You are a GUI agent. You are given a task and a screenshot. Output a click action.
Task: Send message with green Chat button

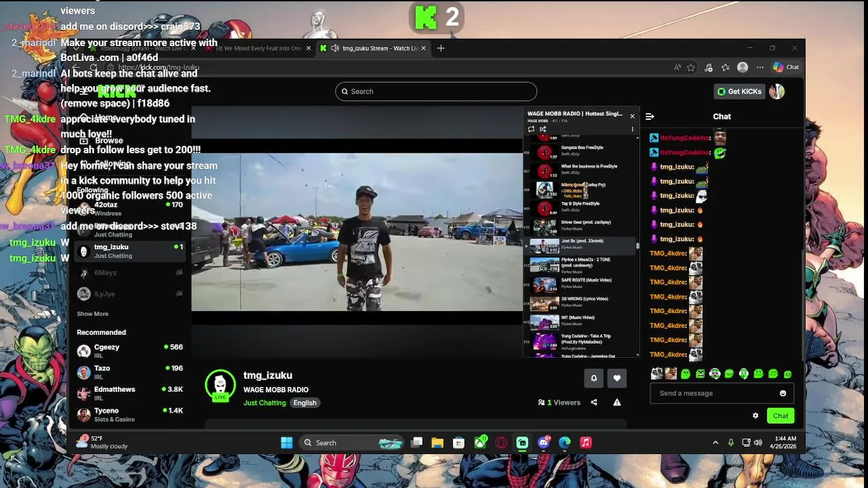tap(781, 416)
